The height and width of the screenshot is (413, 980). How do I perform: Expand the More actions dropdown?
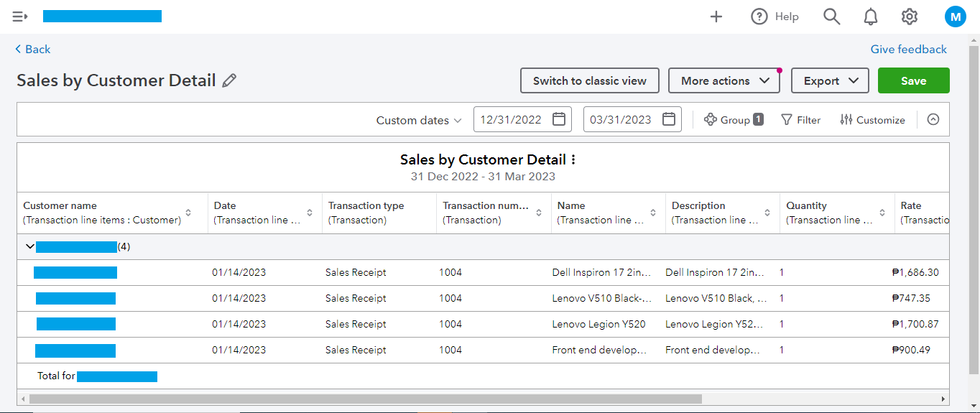(724, 81)
